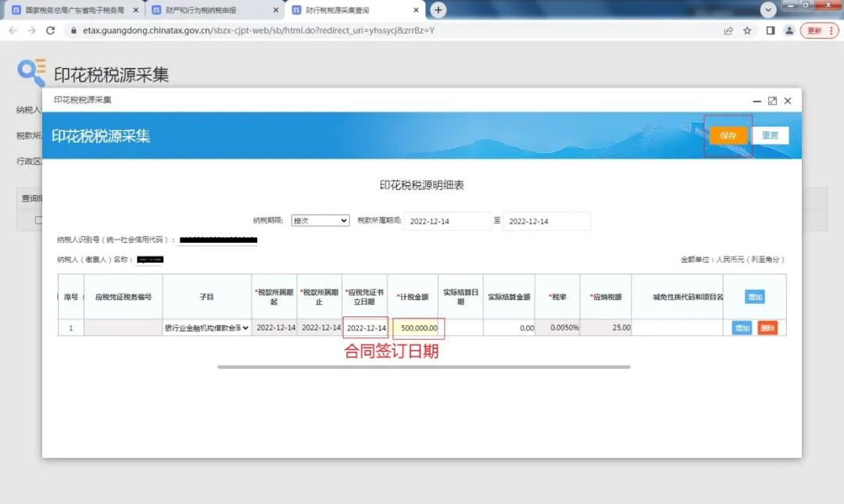This screenshot has width=844, height=504.
Task: Bookmark this page with star icon
Action: pyautogui.click(x=747, y=30)
